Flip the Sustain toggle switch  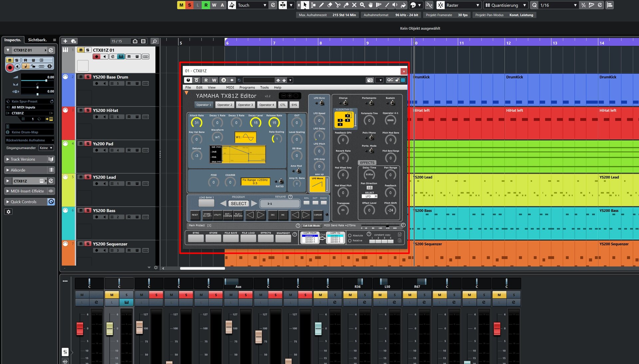tap(392, 103)
